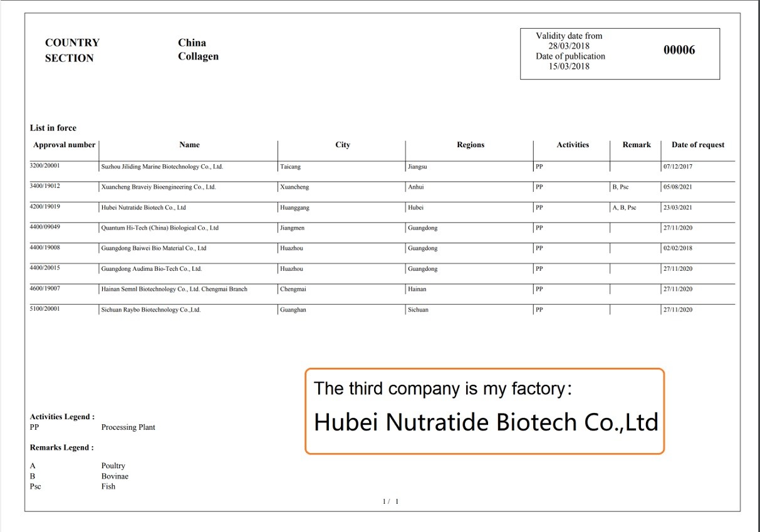760x532 pixels.
Task: Click Guangdong Baiwei Bio Material entry
Action: [x=154, y=248]
